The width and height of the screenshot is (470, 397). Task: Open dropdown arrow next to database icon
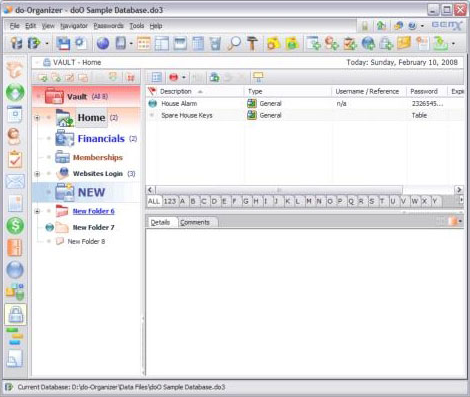click(47, 44)
